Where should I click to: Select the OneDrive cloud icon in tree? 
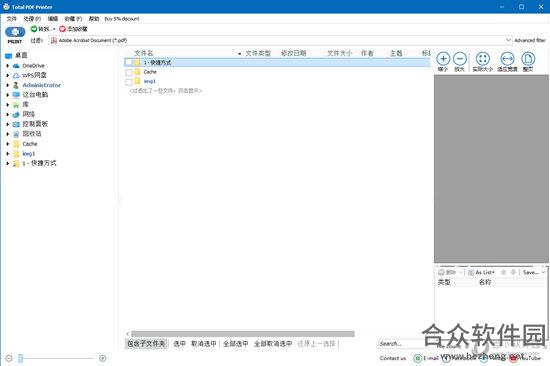pyautogui.click(x=16, y=66)
